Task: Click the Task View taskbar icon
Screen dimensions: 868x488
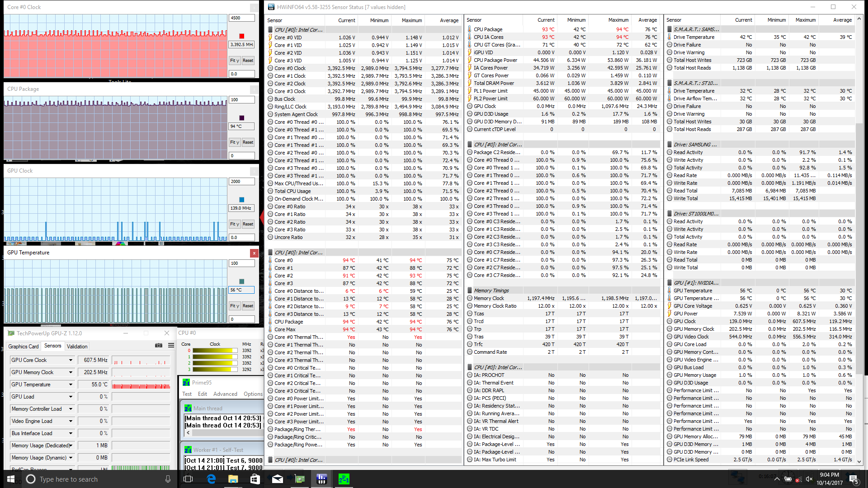Action: click(189, 479)
